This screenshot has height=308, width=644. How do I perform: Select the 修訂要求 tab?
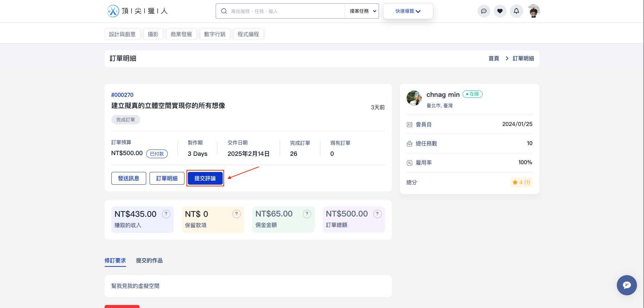point(115,260)
